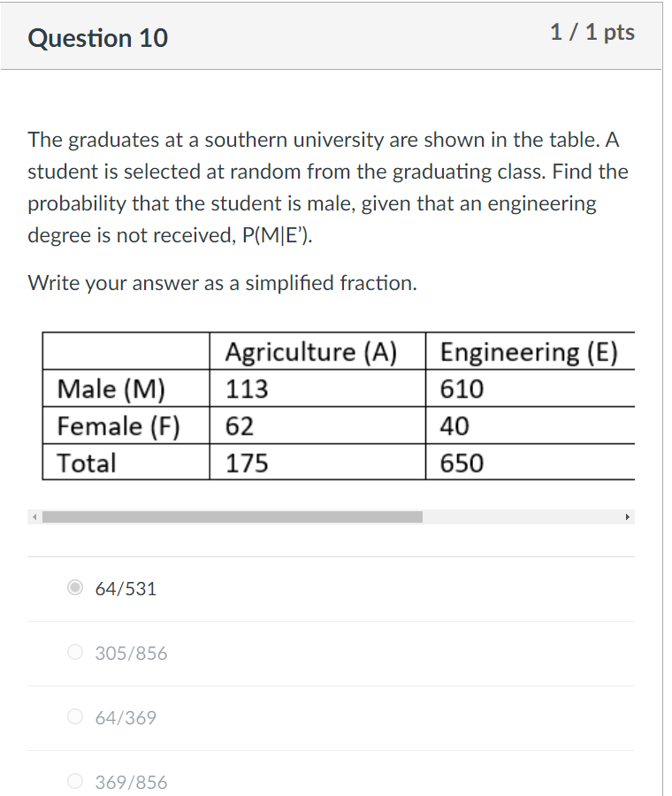Click the Question 10 header
Image resolution: width=672 pixels, height=796 pixels.
pos(97,38)
